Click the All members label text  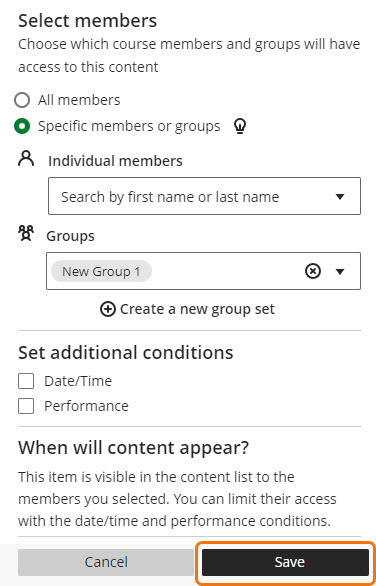[x=79, y=100]
